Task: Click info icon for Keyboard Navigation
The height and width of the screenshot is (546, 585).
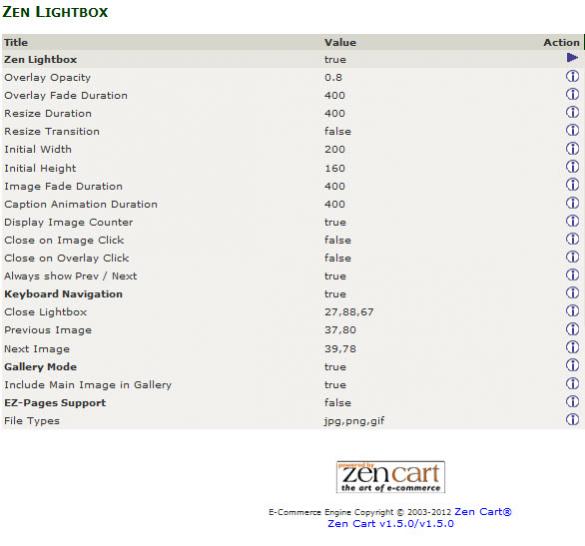Action: click(x=572, y=293)
